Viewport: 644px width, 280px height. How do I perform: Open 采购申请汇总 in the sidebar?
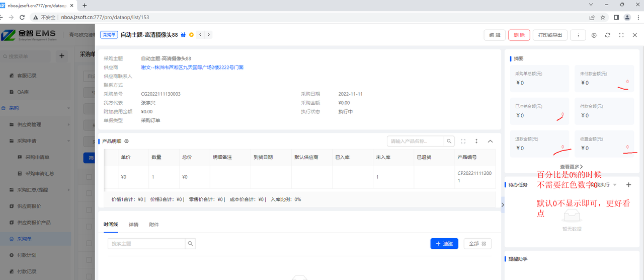pyautogui.click(x=40, y=174)
